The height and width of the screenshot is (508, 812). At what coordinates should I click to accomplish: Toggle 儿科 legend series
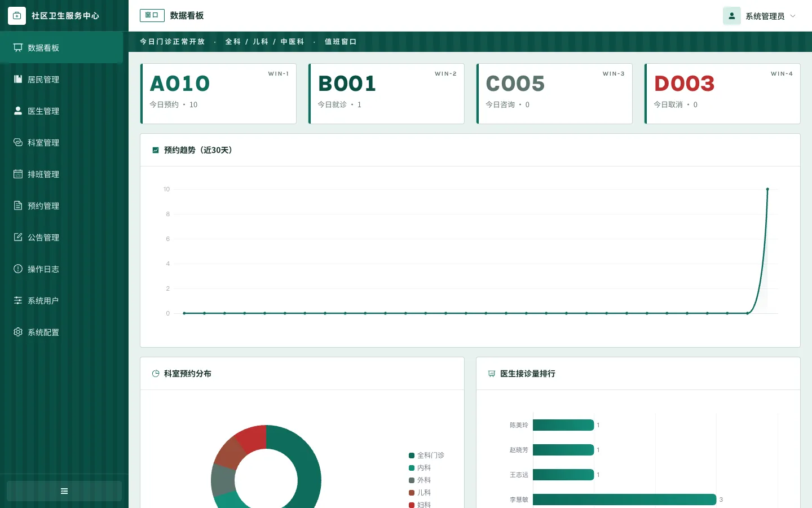pyautogui.click(x=420, y=493)
